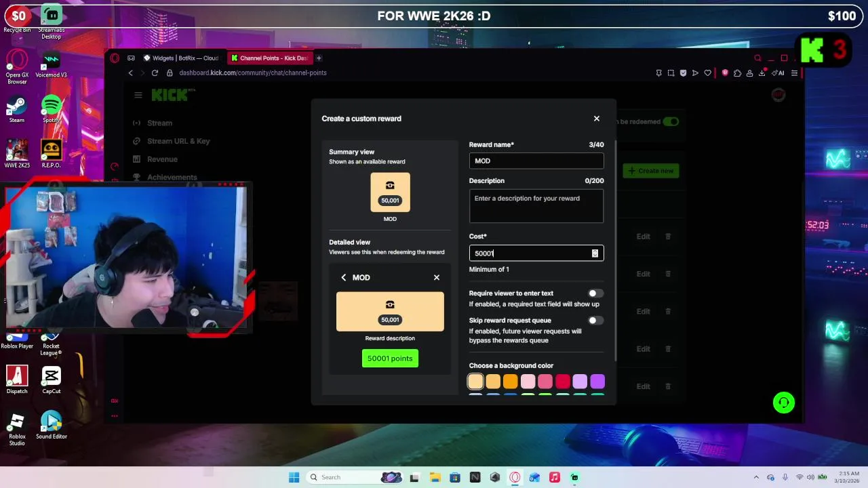Image resolution: width=868 pixels, height=488 pixels.
Task: Expand the system tray hidden icons chevron
Action: (757, 477)
